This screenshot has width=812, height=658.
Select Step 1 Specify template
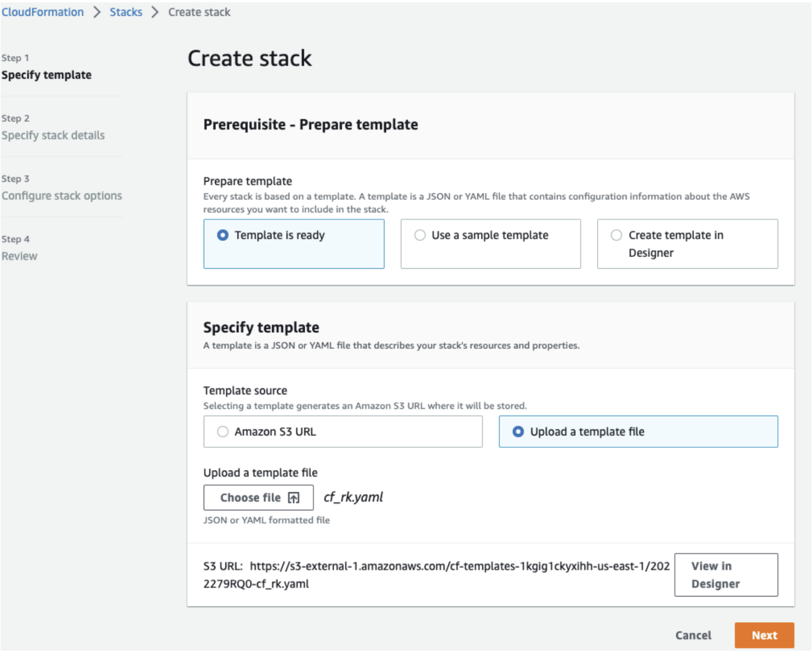coord(47,75)
